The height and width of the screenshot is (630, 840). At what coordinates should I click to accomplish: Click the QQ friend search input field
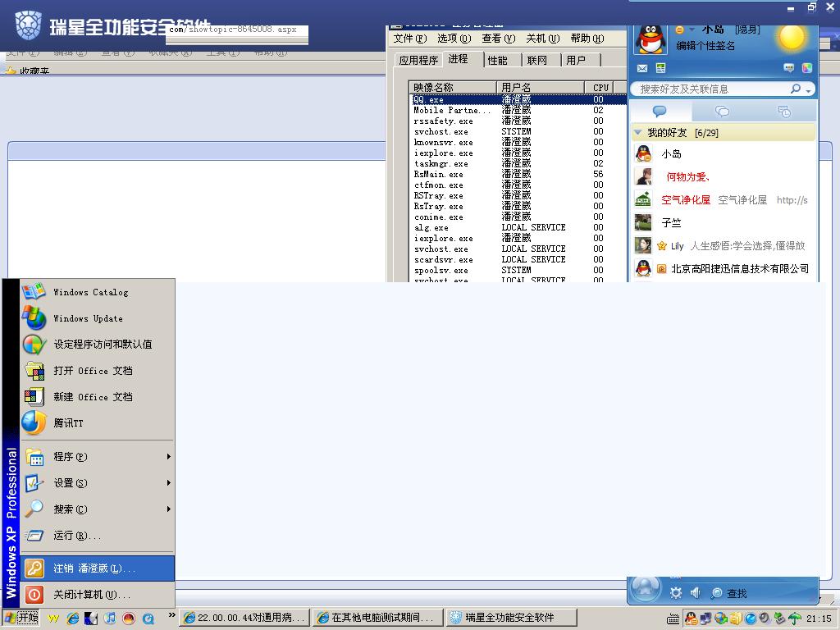pos(710,89)
